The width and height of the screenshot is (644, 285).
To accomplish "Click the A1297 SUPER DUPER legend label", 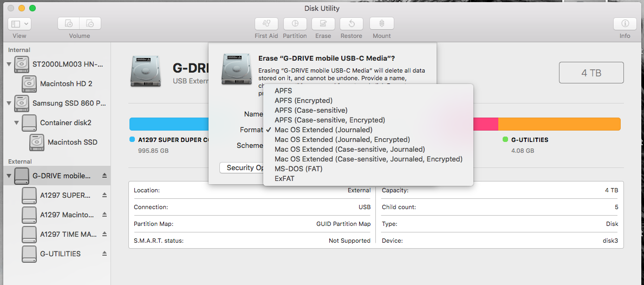I will pos(173,140).
